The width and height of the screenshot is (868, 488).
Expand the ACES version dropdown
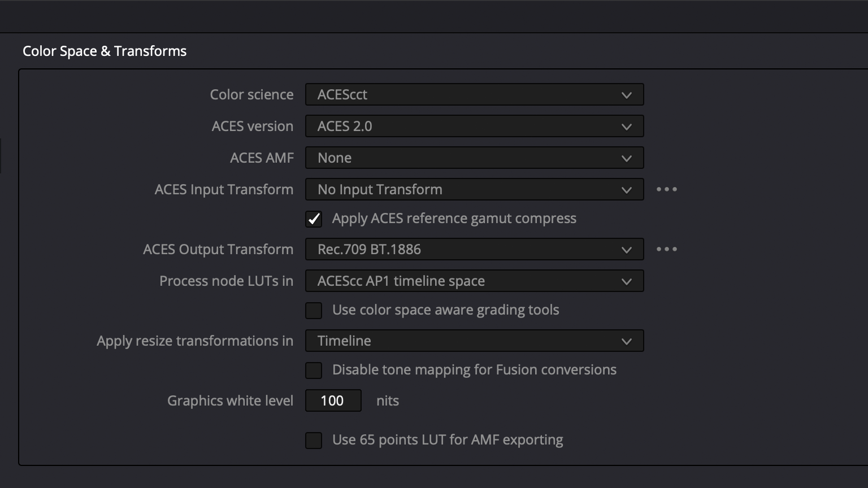click(x=474, y=127)
